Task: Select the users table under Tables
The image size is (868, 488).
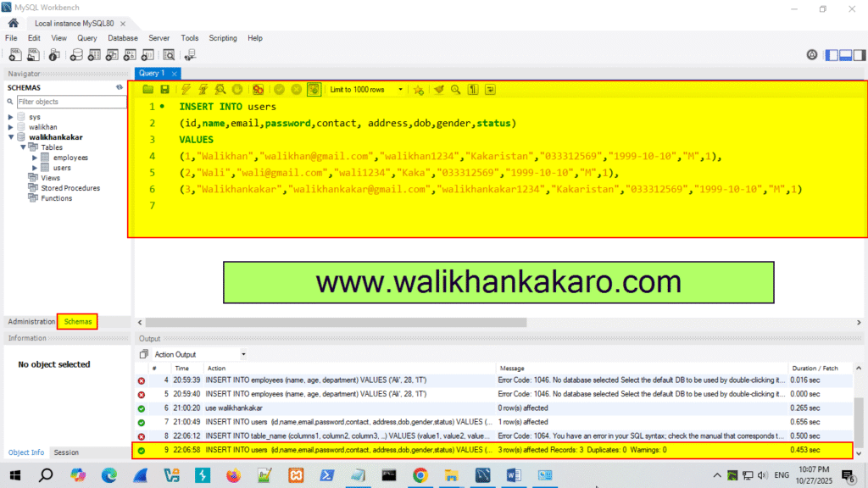Action: [61, 167]
